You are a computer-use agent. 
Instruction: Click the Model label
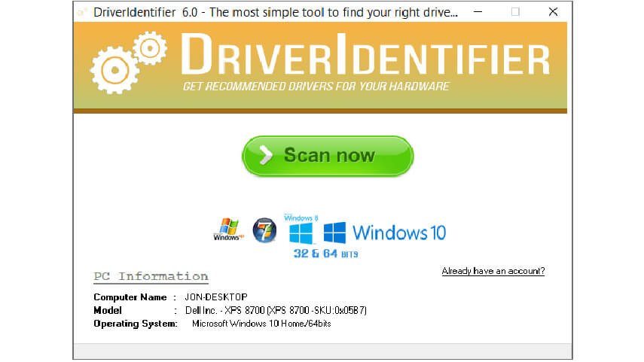pyautogui.click(x=108, y=310)
